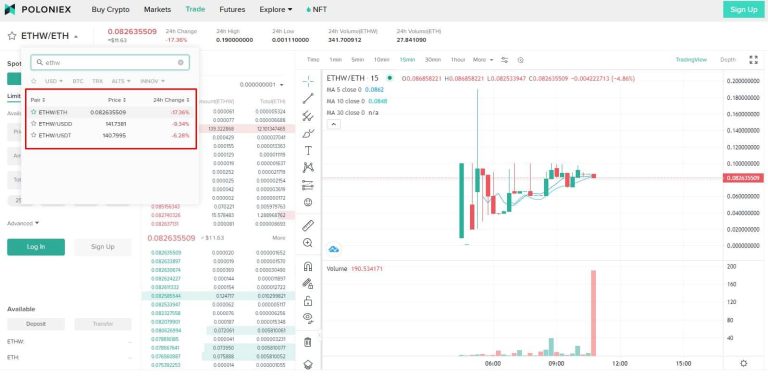Open chart settings gear at bottom right
This screenshot has width=768, height=378.
tap(744, 363)
